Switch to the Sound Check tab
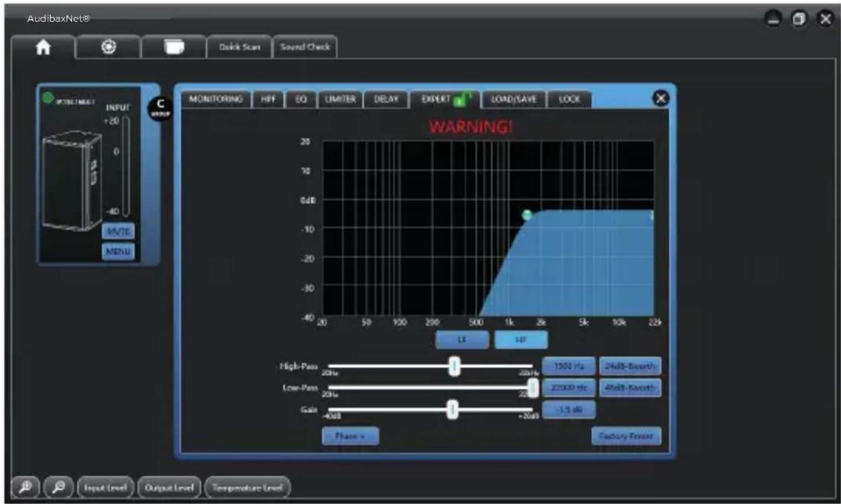The height and width of the screenshot is (504, 841). coord(305,47)
